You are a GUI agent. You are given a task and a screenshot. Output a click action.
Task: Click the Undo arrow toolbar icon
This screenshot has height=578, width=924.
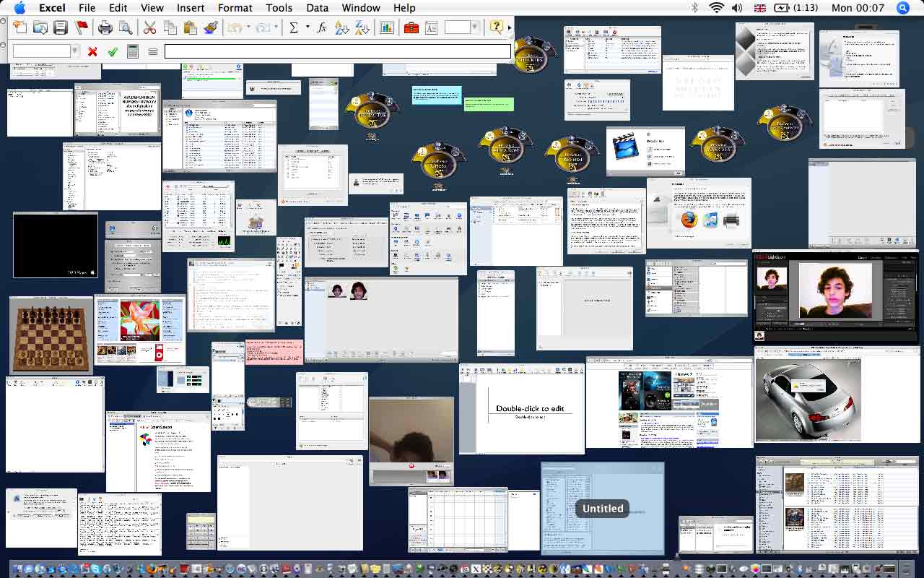point(234,27)
